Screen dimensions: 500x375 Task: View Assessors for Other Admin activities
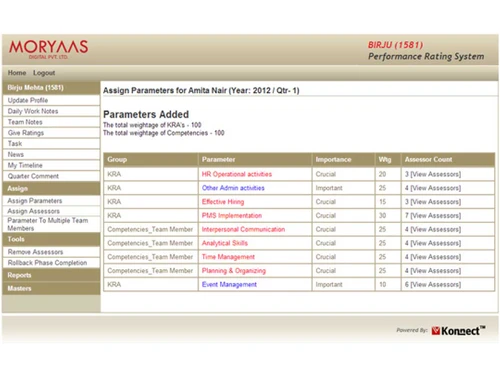tap(436, 188)
